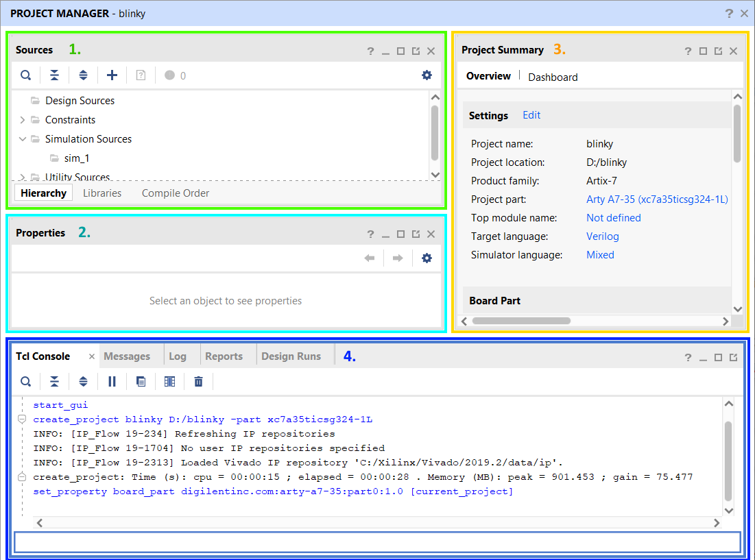
Task: Click the Edit settings link
Action: click(x=531, y=115)
